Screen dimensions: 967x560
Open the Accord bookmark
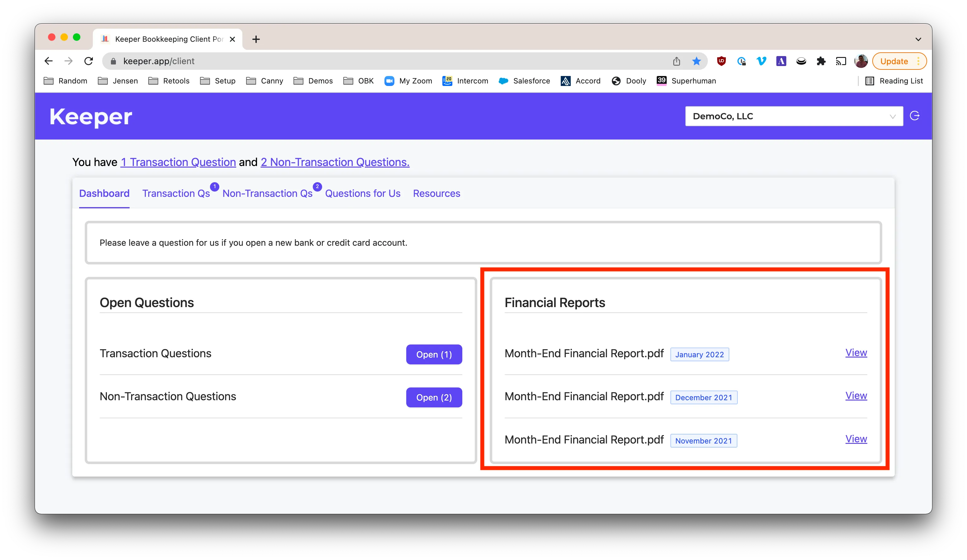coord(580,81)
